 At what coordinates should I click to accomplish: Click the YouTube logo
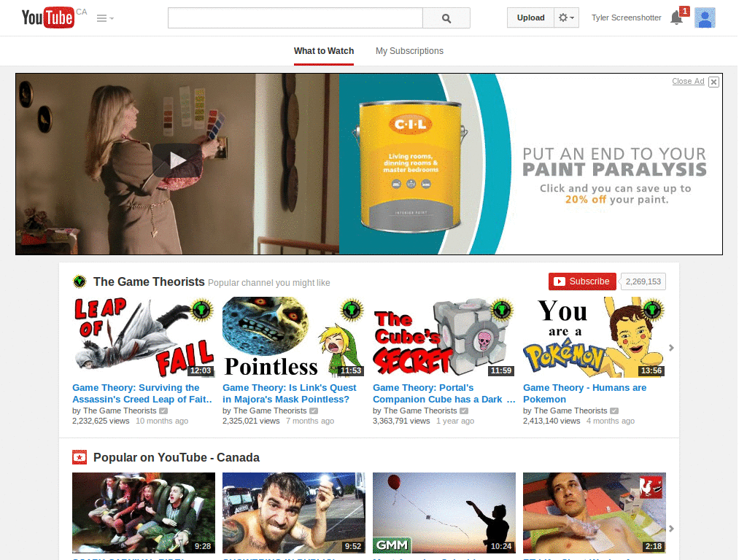click(x=47, y=17)
